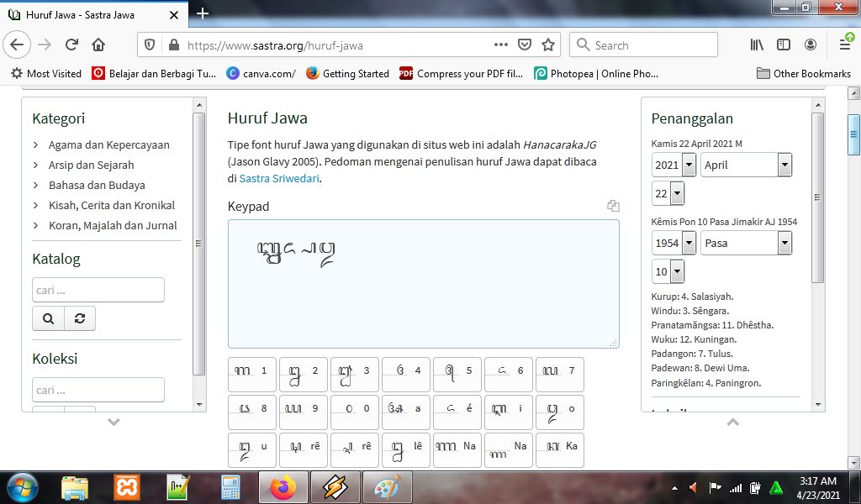
Task: Reload the page with the refresh icon
Action: click(71, 45)
